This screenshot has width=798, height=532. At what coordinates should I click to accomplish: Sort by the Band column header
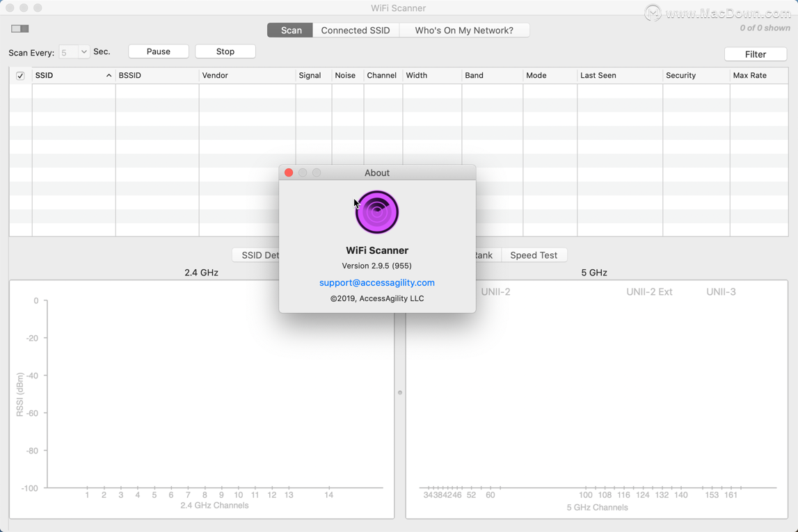point(492,75)
